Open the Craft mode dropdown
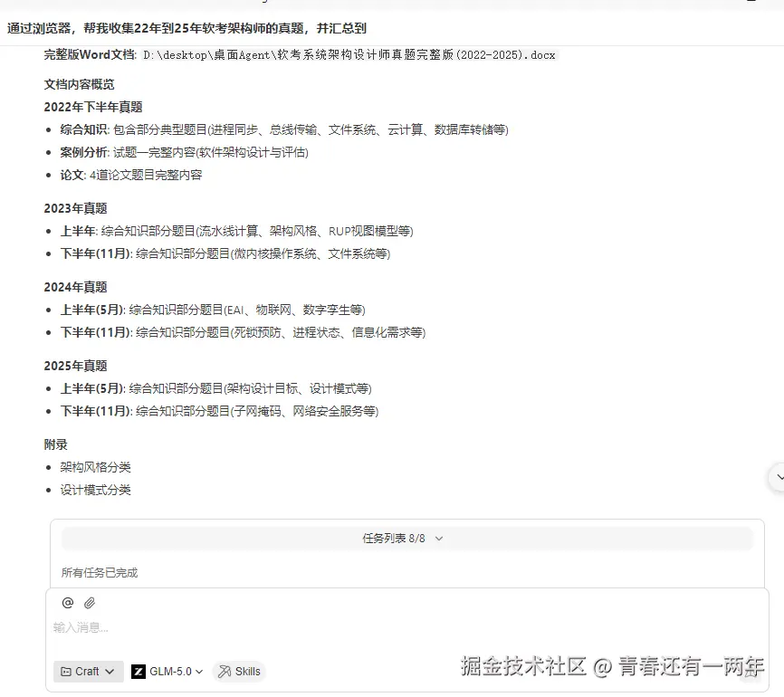This screenshot has width=784, height=697. click(x=88, y=671)
